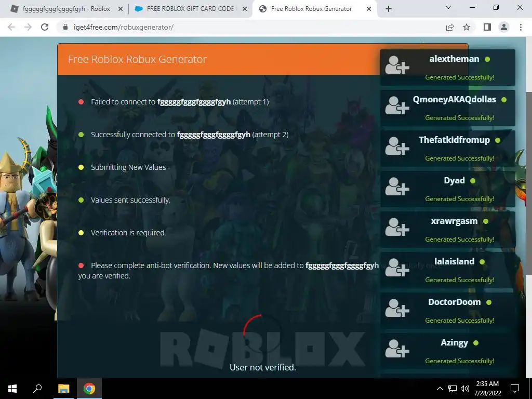
Task: Click 'Generated Successfully!' under alextheman
Action: [x=459, y=77]
